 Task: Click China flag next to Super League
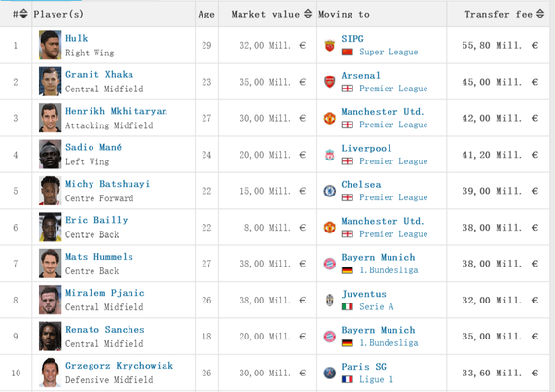click(x=348, y=52)
